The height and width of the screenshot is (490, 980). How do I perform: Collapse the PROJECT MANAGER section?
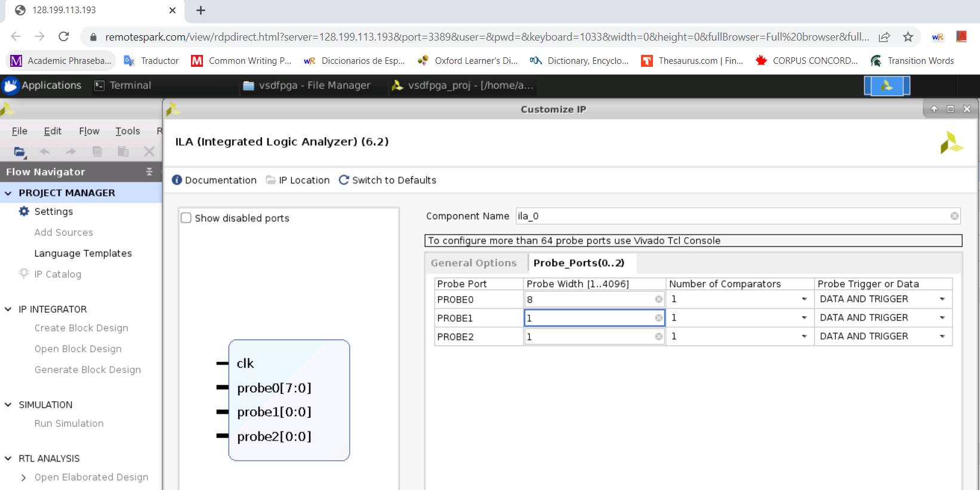click(8, 193)
